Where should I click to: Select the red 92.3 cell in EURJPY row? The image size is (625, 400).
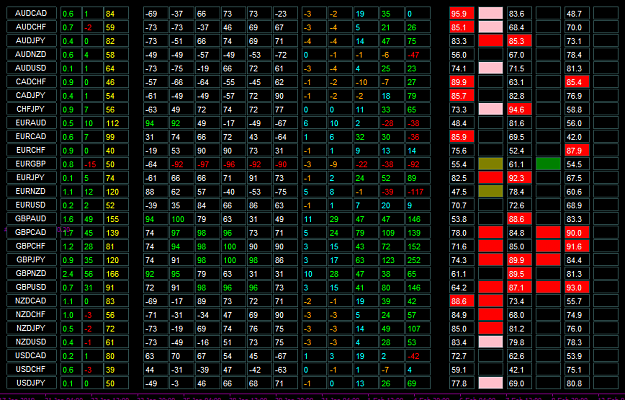519,178
